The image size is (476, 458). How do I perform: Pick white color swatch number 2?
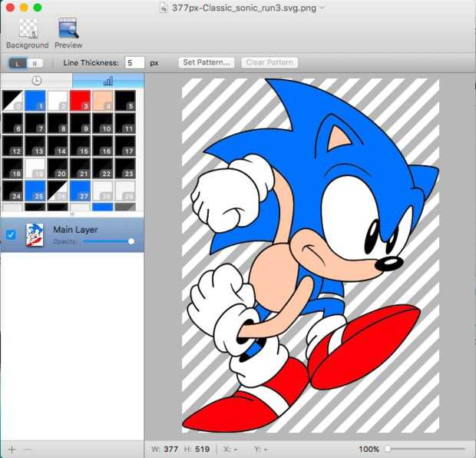[58, 101]
